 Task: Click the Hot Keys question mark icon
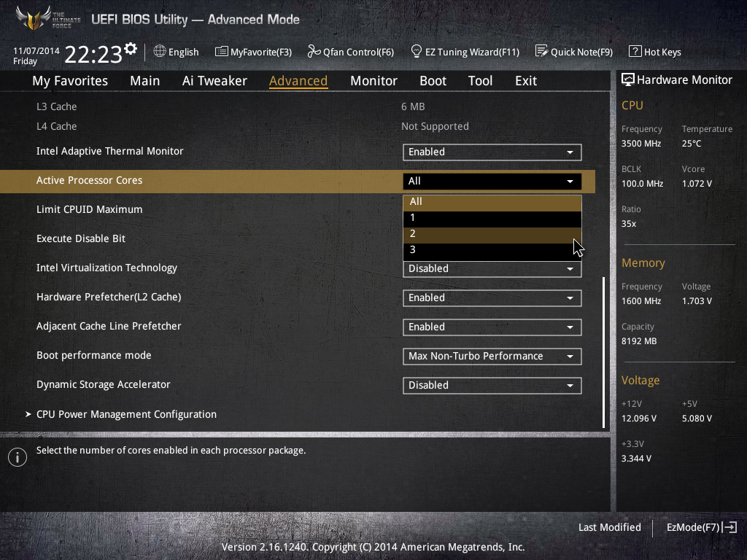635,51
